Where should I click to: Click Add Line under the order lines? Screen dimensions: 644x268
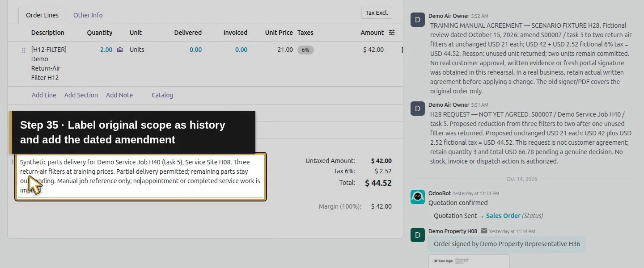(44, 95)
